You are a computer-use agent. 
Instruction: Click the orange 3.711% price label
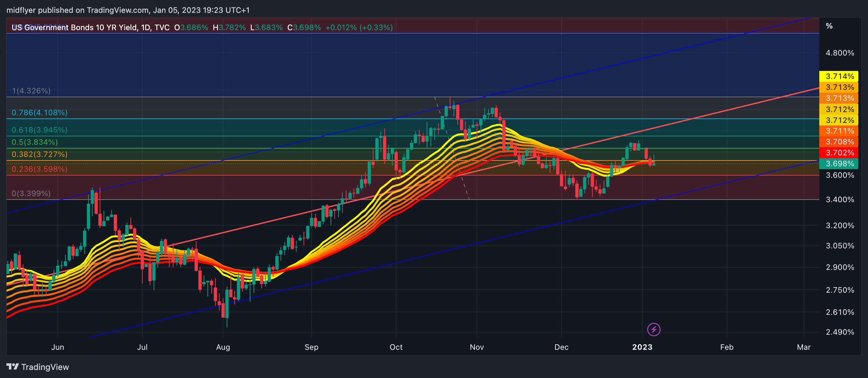coord(839,131)
